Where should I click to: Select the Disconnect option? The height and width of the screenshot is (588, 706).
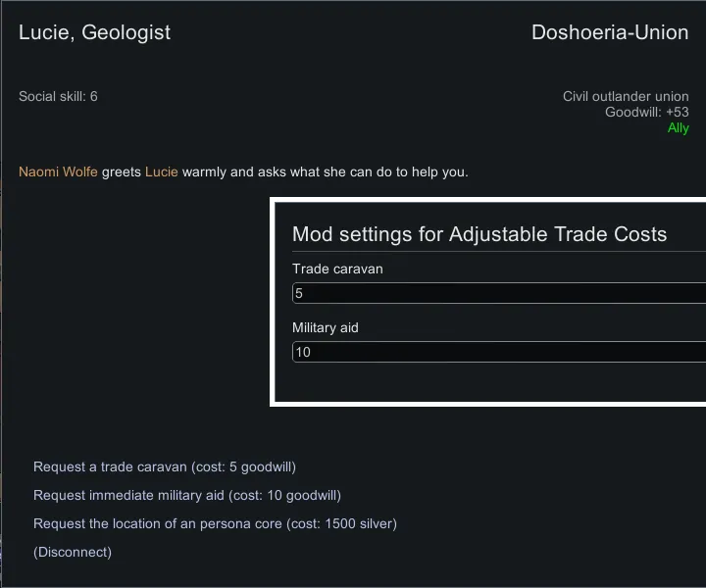[73, 552]
